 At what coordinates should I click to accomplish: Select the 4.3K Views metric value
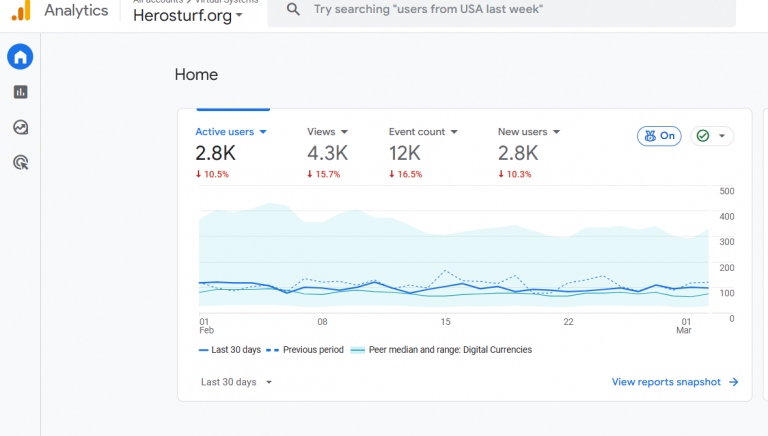[x=327, y=153]
